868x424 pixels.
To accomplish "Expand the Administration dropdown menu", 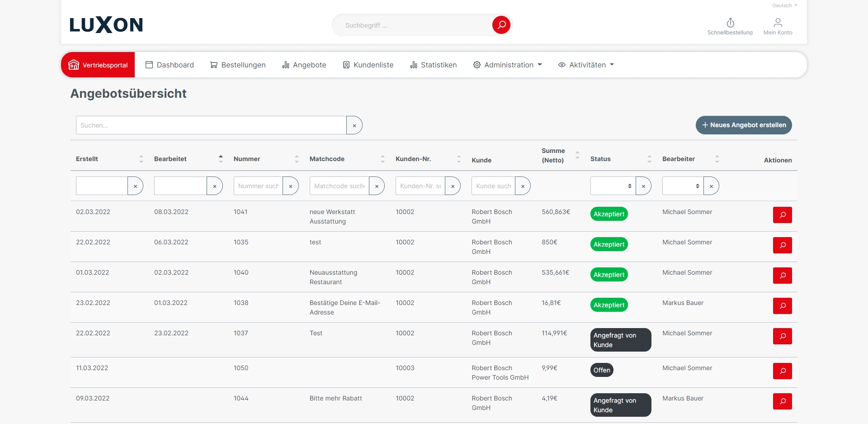I will [x=507, y=65].
